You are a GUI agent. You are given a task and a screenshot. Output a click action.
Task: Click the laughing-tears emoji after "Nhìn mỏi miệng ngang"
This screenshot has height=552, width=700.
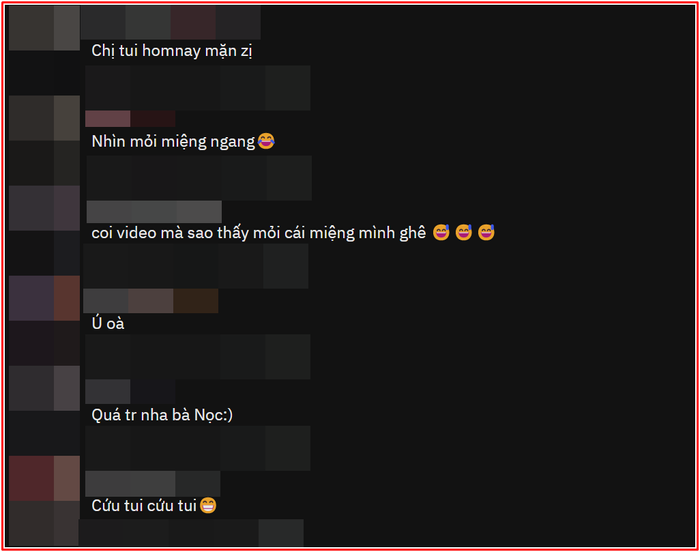266,141
